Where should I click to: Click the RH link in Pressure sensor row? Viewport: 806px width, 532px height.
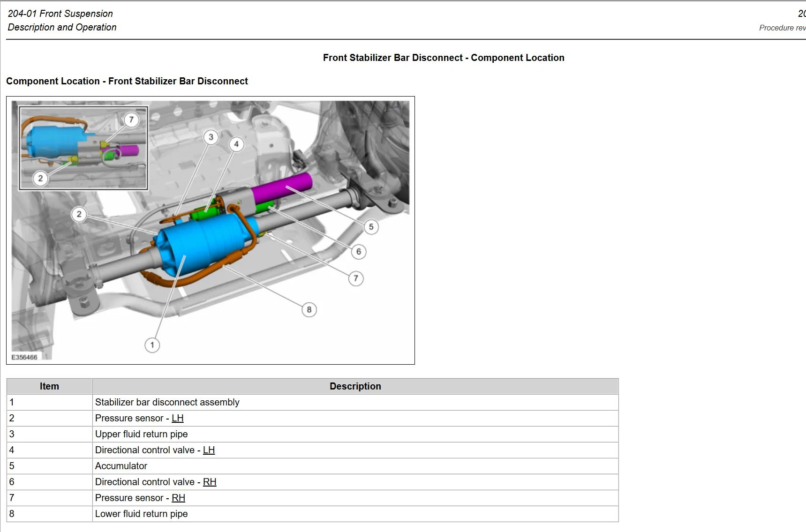[178, 498]
